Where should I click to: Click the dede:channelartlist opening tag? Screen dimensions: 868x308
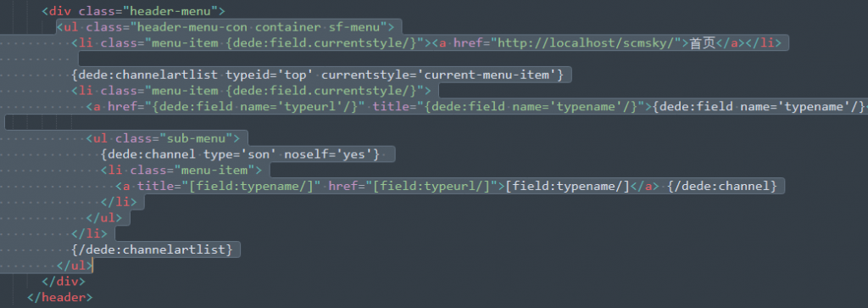(317, 75)
